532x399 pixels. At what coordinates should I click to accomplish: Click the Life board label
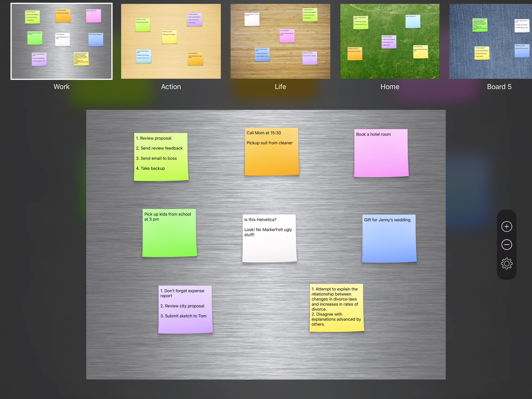pos(280,87)
